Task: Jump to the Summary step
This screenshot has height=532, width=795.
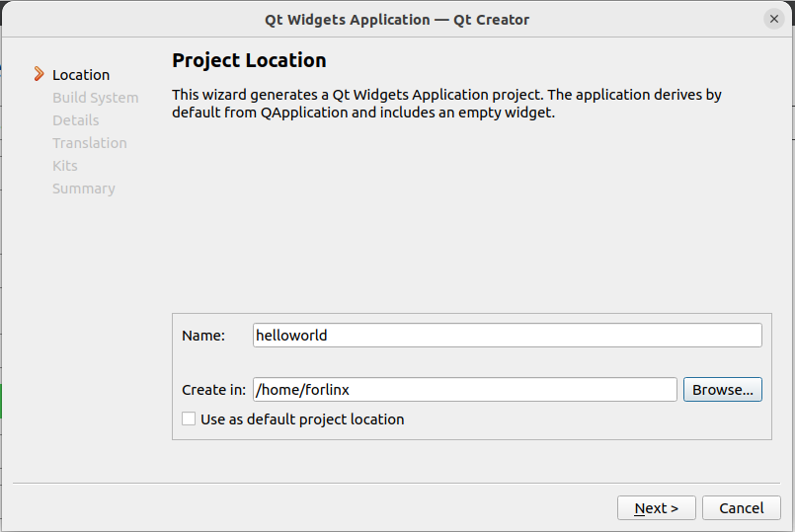Action: point(83,189)
